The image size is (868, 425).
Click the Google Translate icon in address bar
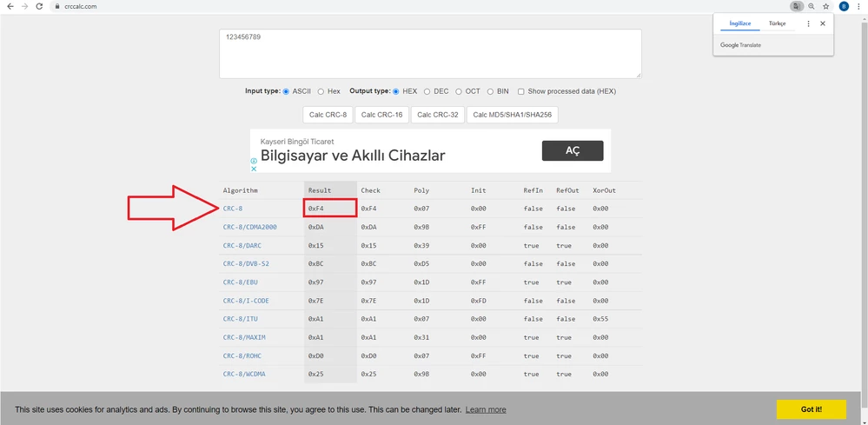coord(796,6)
